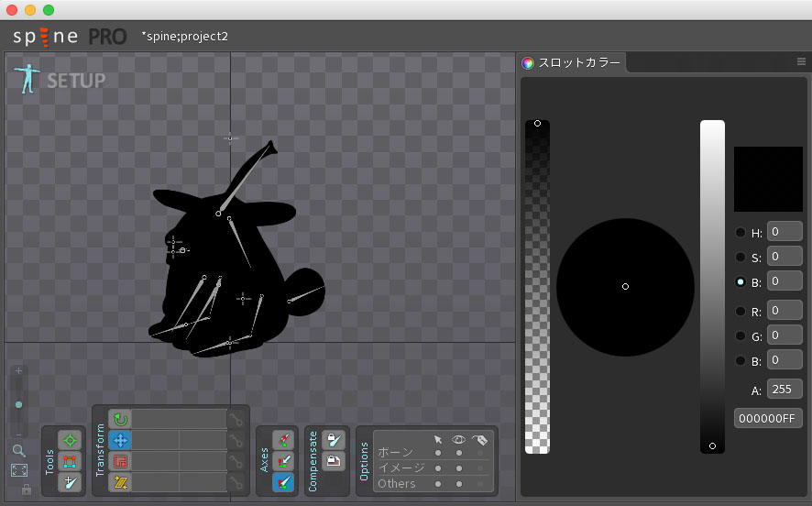Click the magnifier zoom icon

19,451
